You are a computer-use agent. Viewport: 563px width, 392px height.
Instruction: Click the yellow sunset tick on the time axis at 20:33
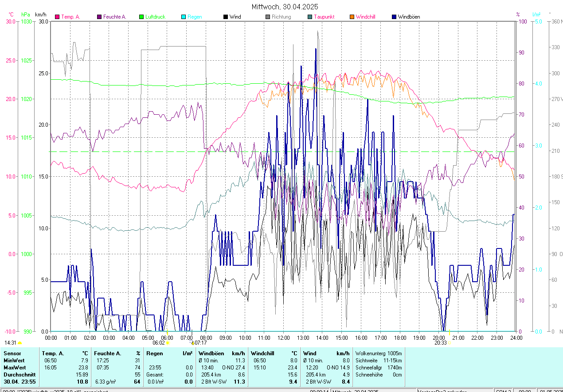(450, 332)
